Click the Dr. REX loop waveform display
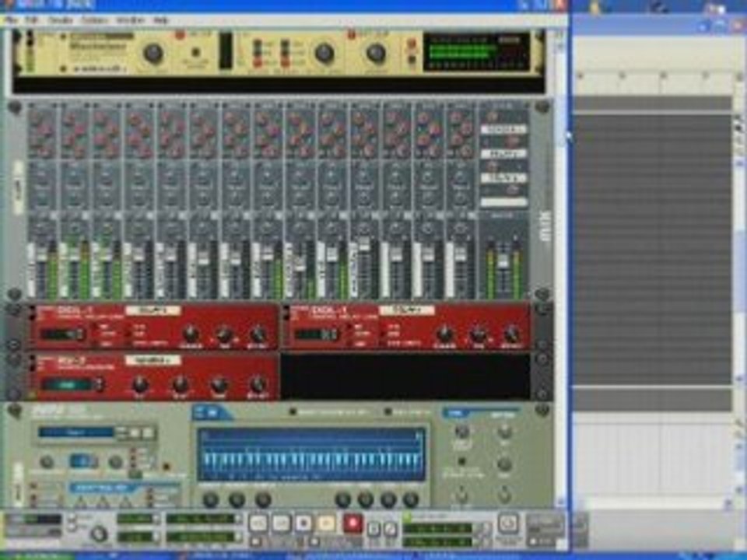The height and width of the screenshot is (560, 747). (x=311, y=455)
